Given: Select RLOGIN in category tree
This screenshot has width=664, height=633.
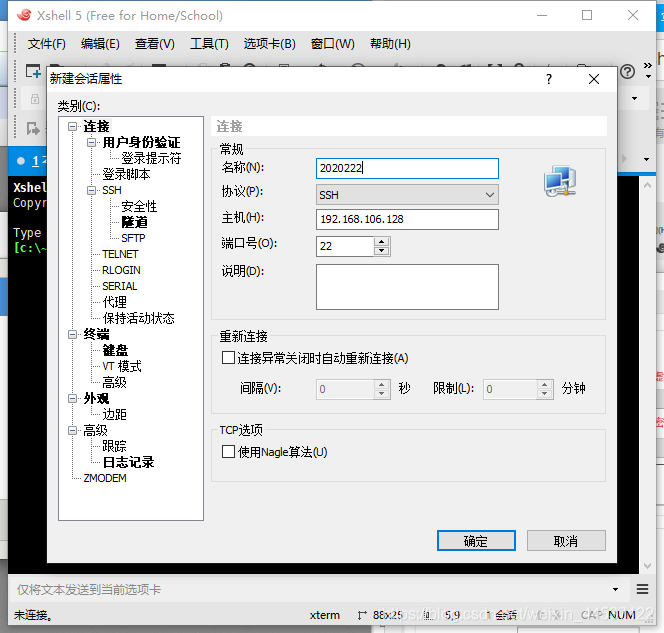Looking at the screenshot, I should (121, 270).
